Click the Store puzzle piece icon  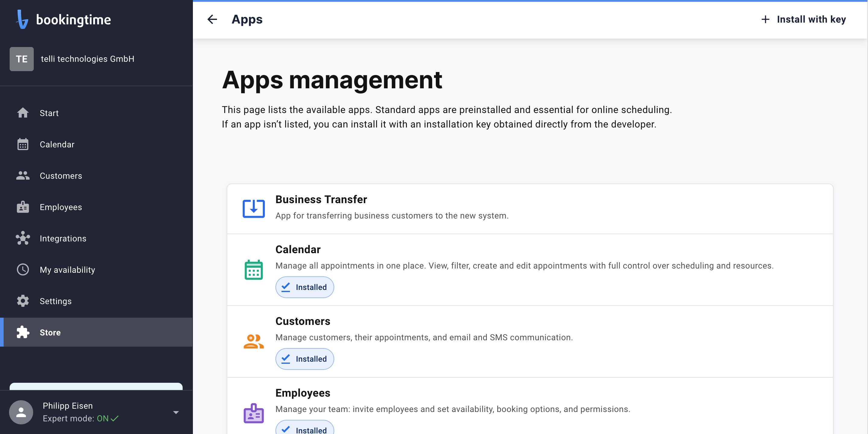pyautogui.click(x=23, y=332)
